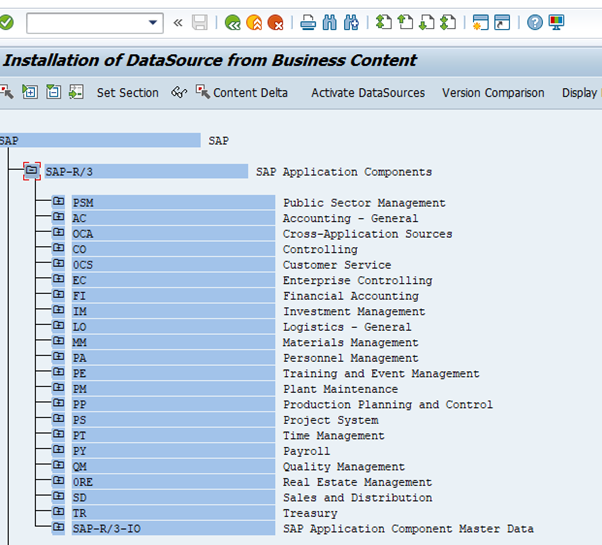602x545 pixels.
Task: Expand the SD Sales and Distribution folder
Action: pos(58,496)
